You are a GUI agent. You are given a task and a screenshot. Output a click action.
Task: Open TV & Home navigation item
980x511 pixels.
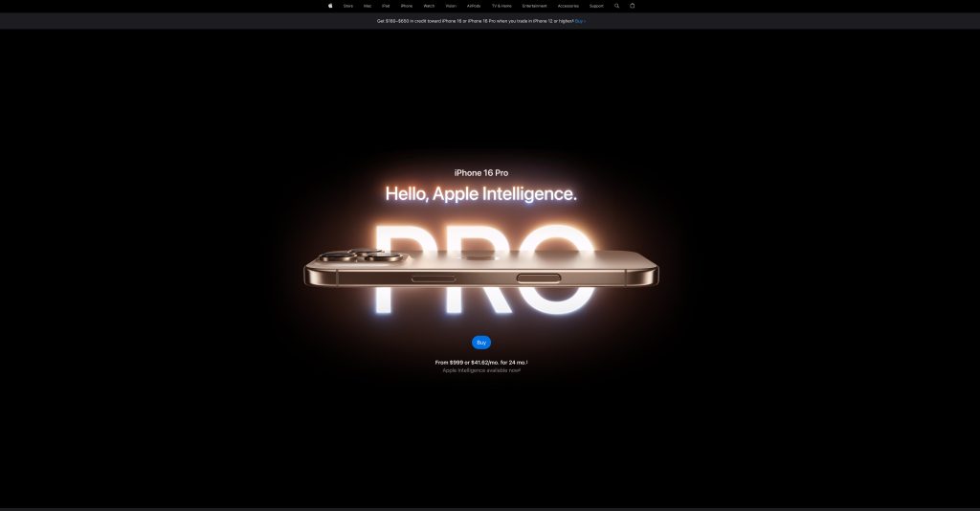(501, 6)
